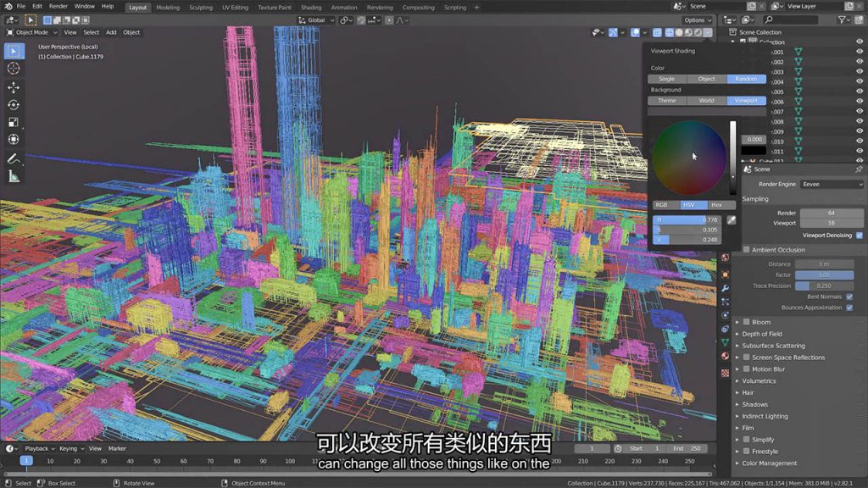
Task: Switch to the Sculpting workspace tab
Action: [x=201, y=8]
